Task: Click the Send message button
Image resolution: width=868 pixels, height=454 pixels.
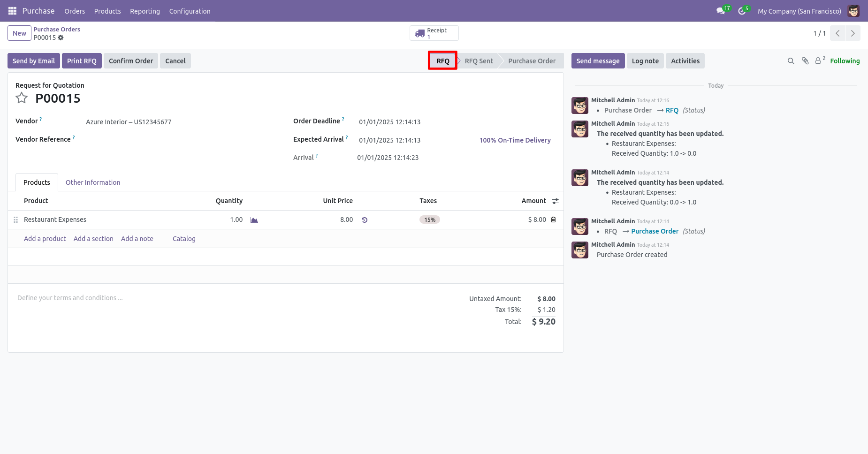Action: pos(598,61)
